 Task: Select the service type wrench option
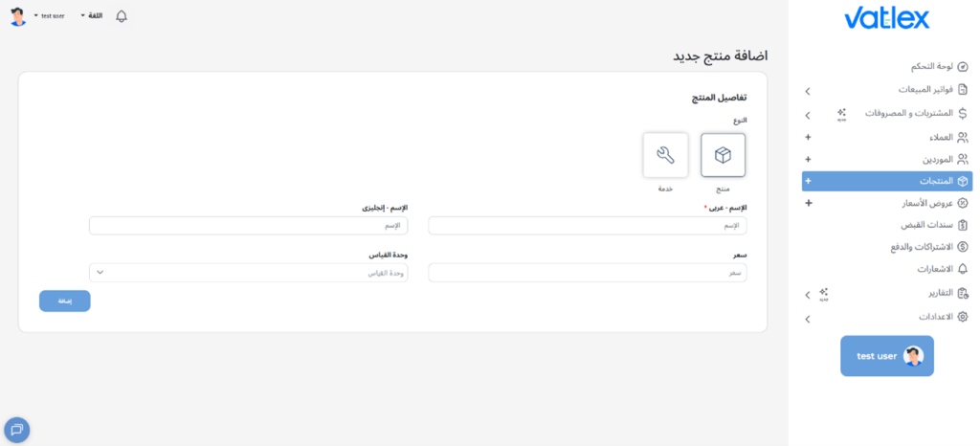[665, 155]
